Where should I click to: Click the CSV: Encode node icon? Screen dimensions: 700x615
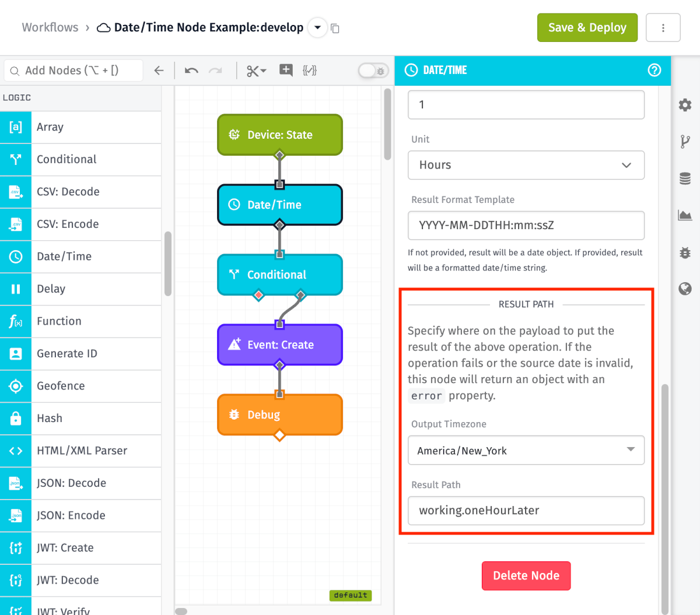click(x=16, y=224)
